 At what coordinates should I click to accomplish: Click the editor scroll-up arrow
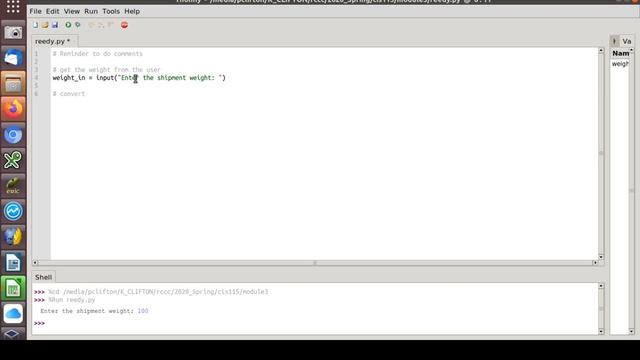point(601,51)
